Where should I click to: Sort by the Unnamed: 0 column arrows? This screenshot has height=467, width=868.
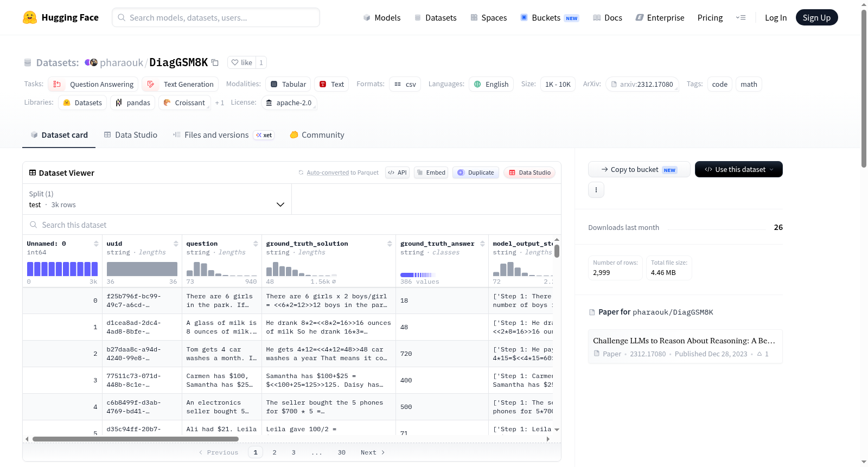tap(96, 244)
